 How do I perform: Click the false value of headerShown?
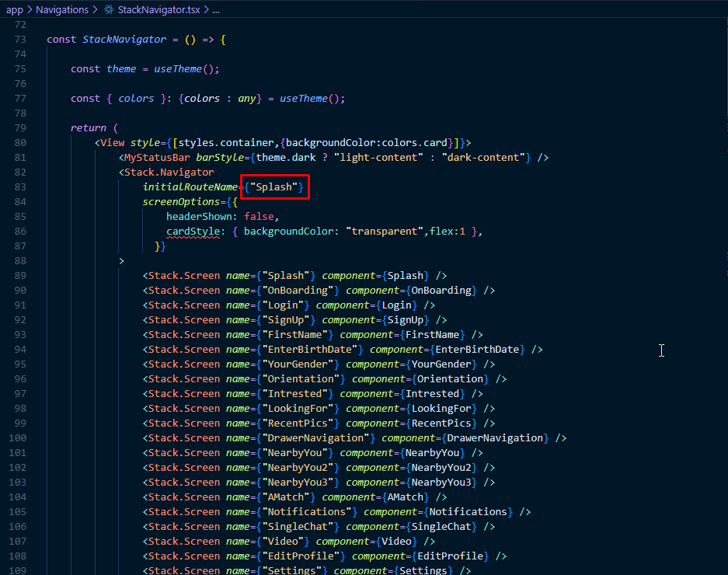(259, 217)
